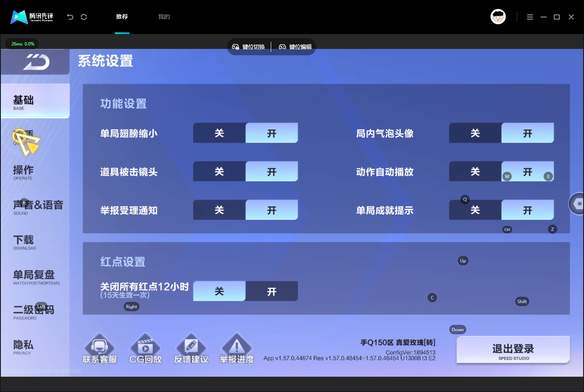Viewport: 584px width, 392px height.
Task: Click the Right key mapping marker
Action: pyautogui.click(x=131, y=307)
